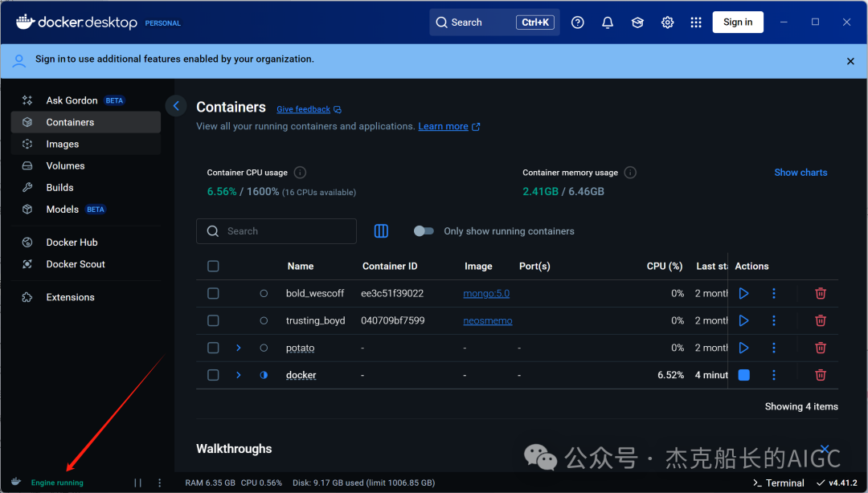Open engine options three-dot menu
The height and width of the screenshot is (493, 868).
click(x=159, y=483)
